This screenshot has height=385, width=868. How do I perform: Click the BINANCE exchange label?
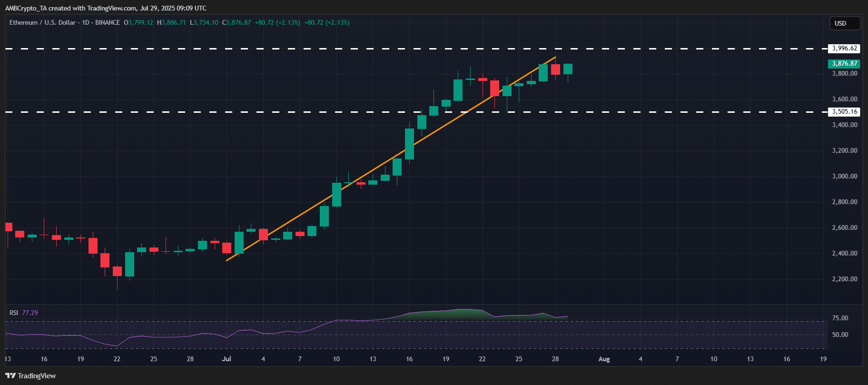(108, 22)
